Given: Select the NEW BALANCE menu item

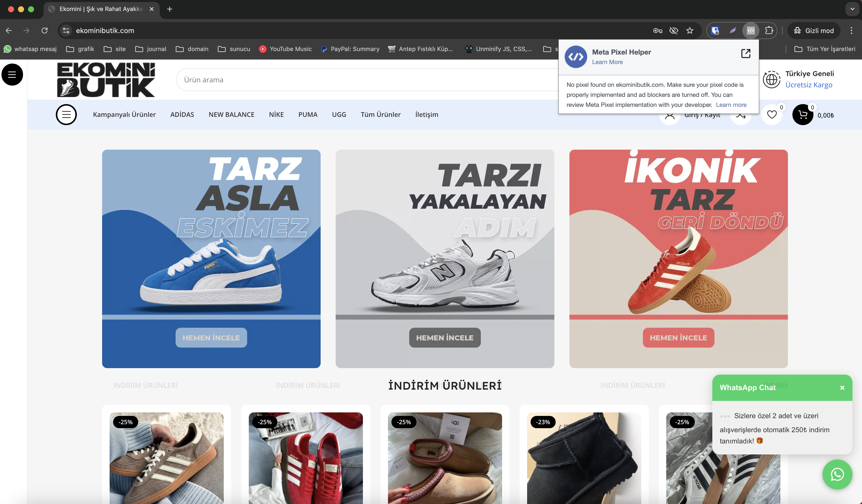Looking at the screenshot, I should pyautogui.click(x=232, y=115).
